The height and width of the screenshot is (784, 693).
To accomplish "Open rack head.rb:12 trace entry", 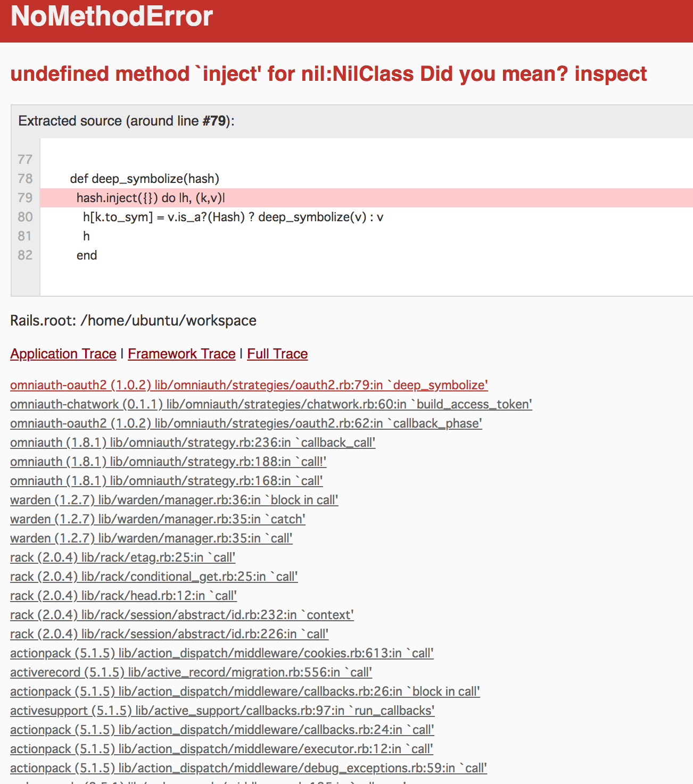I will pyautogui.click(x=123, y=596).
